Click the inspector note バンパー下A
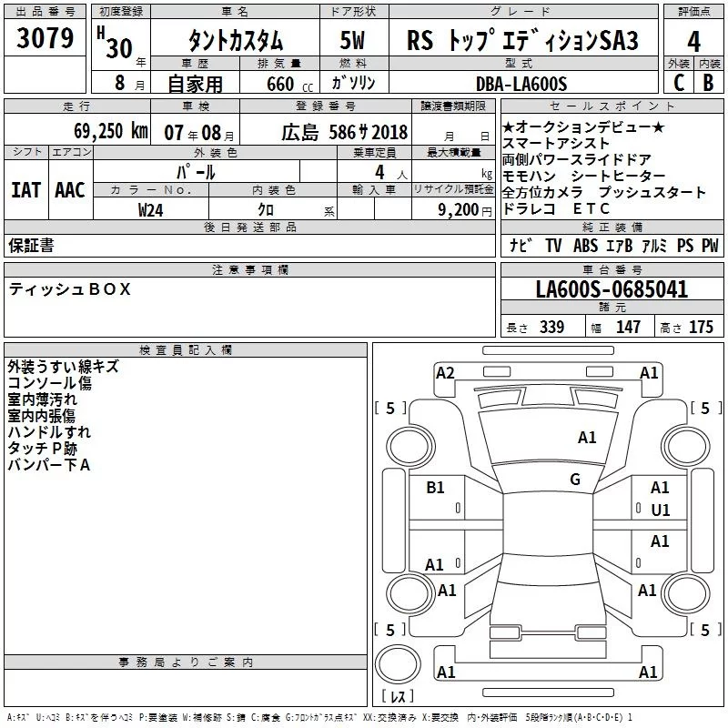728x728 pixels. click(x=49, y=465)
